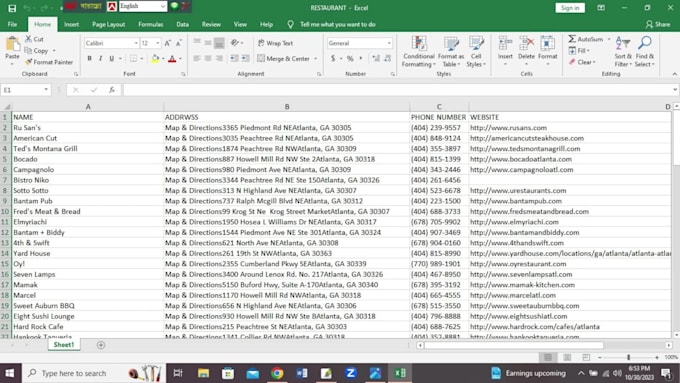Toggle Underline formatting
680x383 pixels.
(x=111, y=59)
